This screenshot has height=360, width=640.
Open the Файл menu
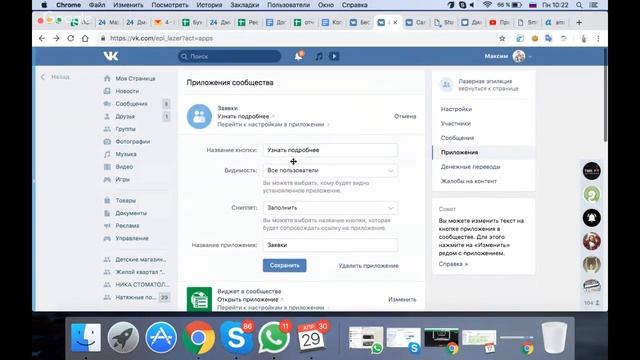[x=97, y=5]
